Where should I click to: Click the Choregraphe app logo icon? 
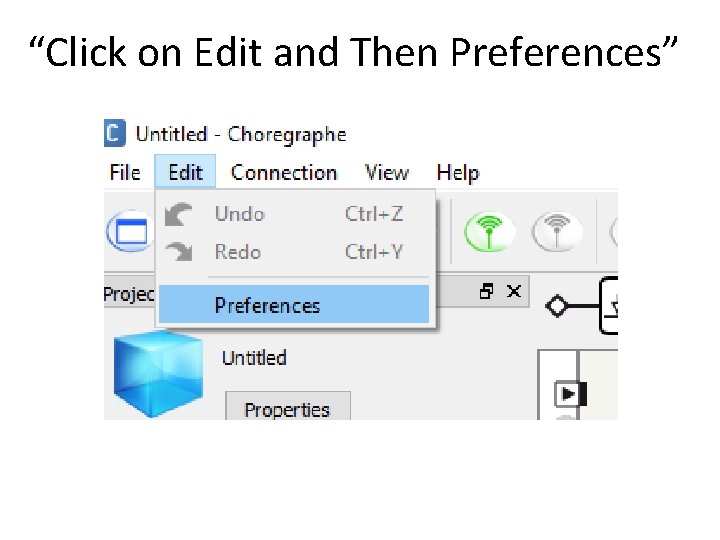tap(114, 133)
